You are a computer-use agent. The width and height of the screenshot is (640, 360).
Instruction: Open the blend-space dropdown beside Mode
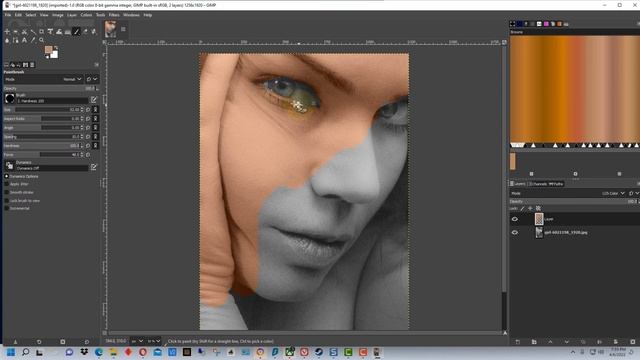click(x=92, y=79)
